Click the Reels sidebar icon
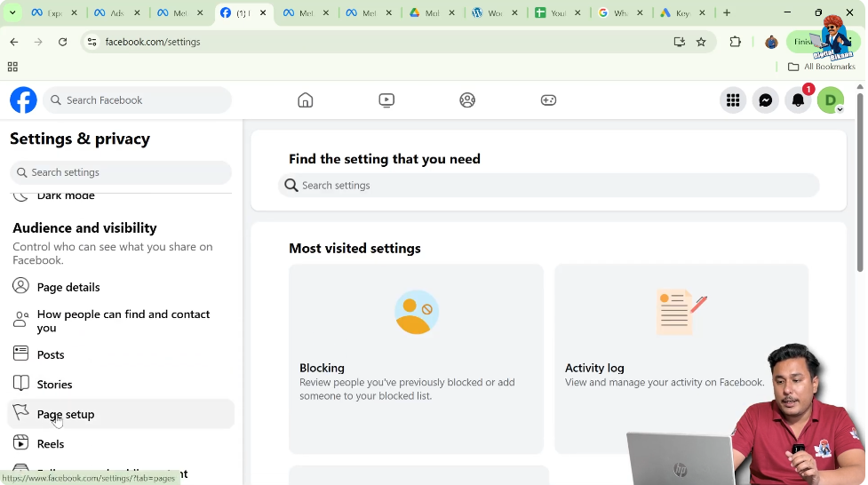The image size is (868, 485). click(20, 442)
